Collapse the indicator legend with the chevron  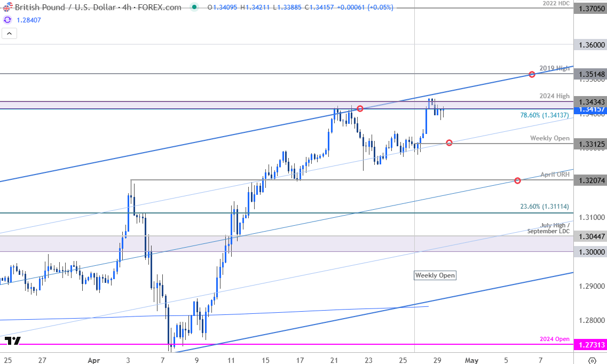(9, 34)
